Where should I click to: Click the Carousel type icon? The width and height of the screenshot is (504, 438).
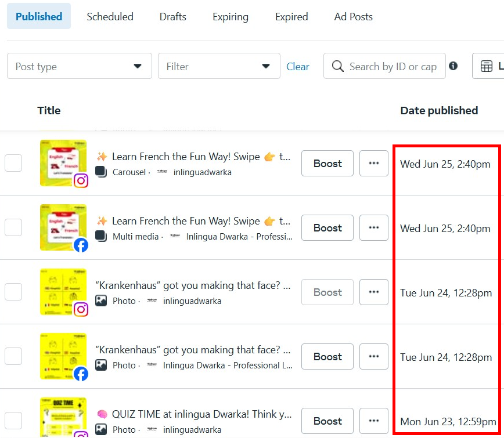pyautogui.click(x=101, y=172)
